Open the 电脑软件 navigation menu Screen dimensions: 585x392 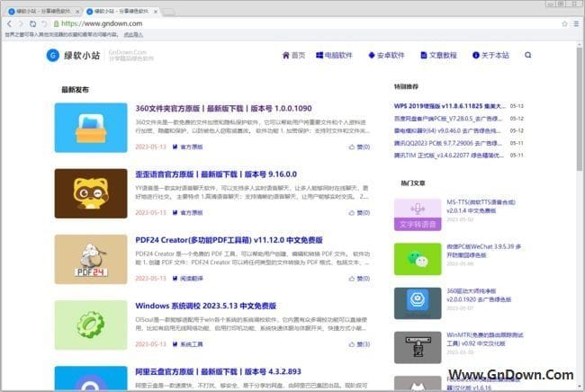(x=334, y=55)
